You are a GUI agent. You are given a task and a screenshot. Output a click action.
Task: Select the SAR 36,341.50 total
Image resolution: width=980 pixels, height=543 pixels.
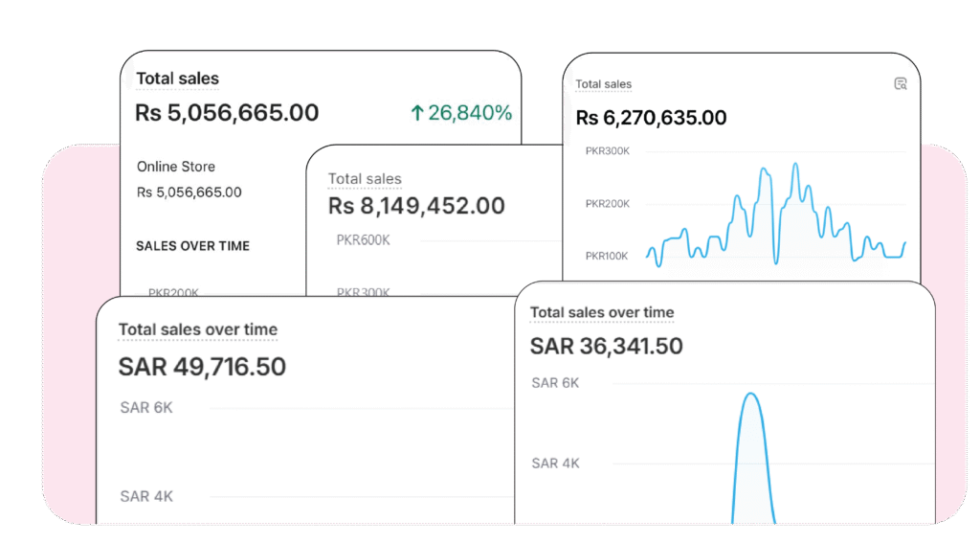pyautogui.click(x=606, y=346)
